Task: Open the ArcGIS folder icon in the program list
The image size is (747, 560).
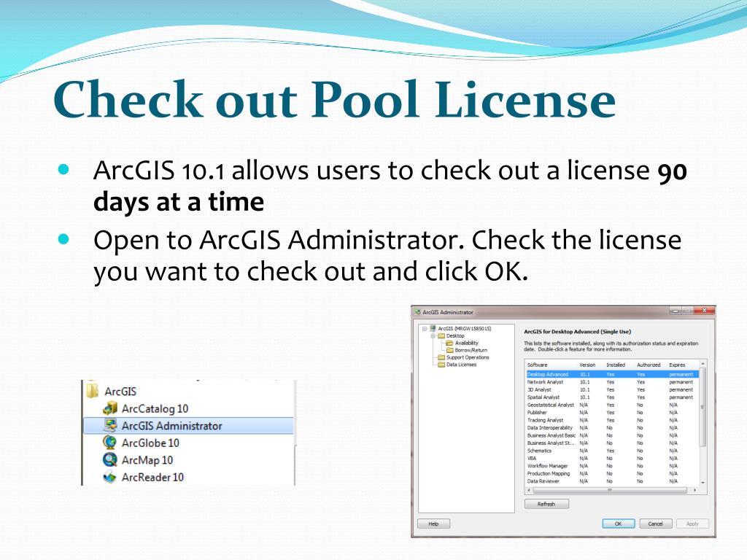Action: point(92,391)
